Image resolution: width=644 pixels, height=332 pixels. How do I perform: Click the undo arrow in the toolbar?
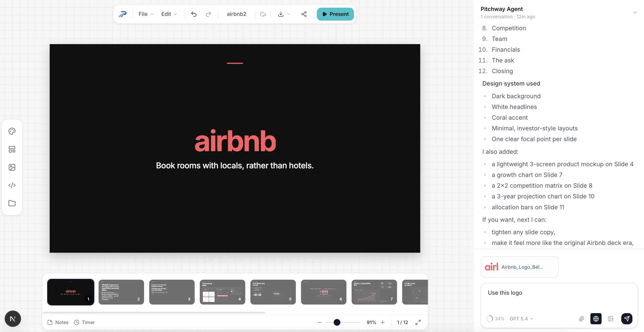tap(194, 14)
